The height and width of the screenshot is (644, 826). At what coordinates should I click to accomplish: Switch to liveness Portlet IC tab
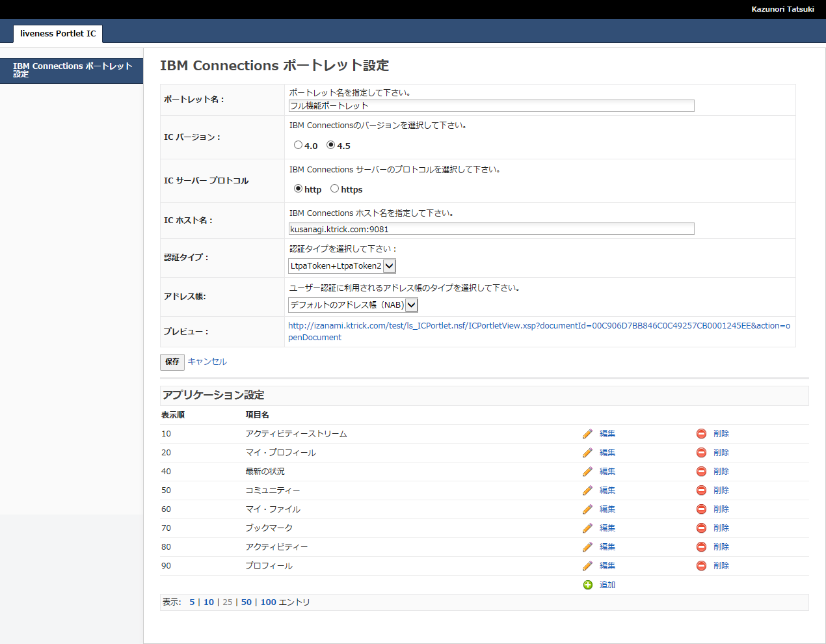pos(58,33)
